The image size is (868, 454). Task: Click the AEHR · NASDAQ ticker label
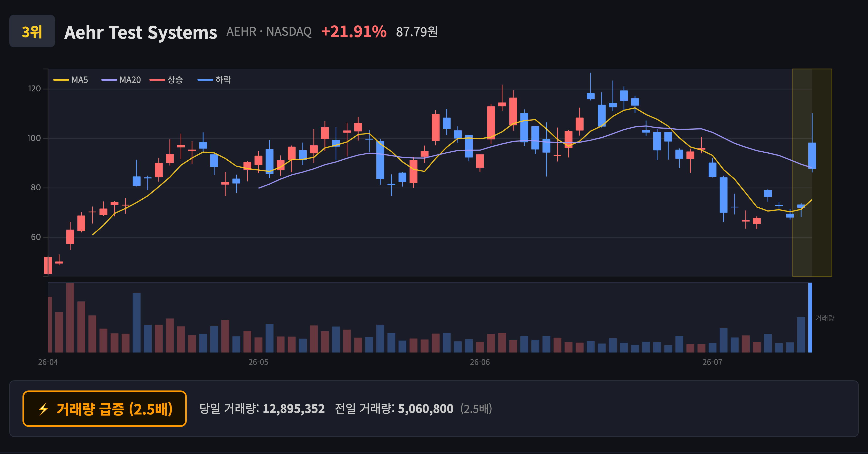269,32
